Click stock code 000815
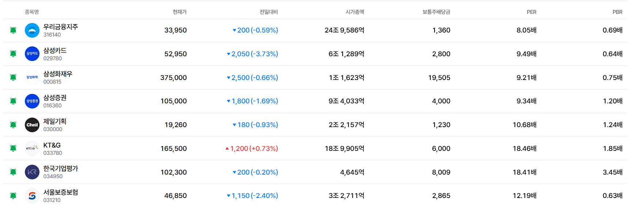 click(x=52, y=82)
